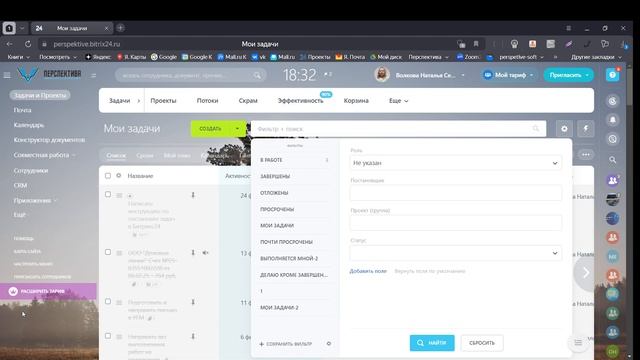Open tasks settings gear button
The width and height of the screenshot is (640, 360).
[x=564, y=129]
